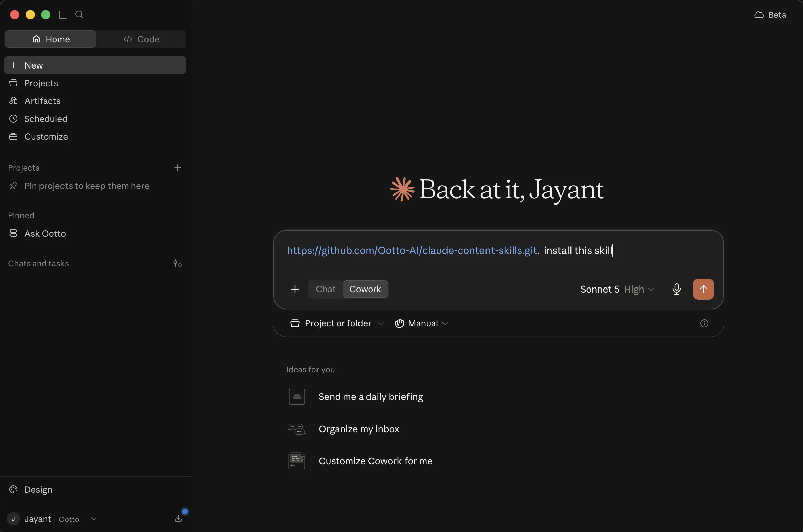Open Chats and tasks filter settings icon
803x532 pixels.
point(177,263)
